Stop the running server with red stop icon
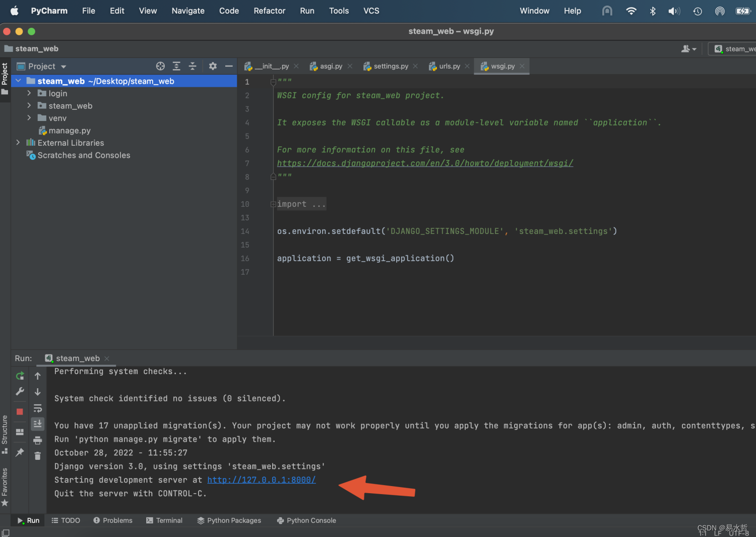 pyautogui.click(x=20, y=411)
